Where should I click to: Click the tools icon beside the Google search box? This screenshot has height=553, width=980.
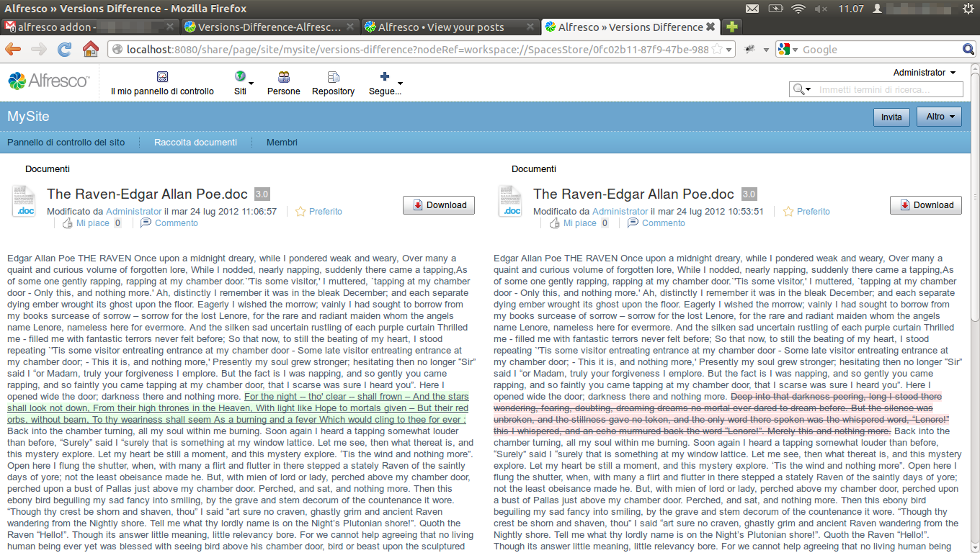(x=750, y=49)
